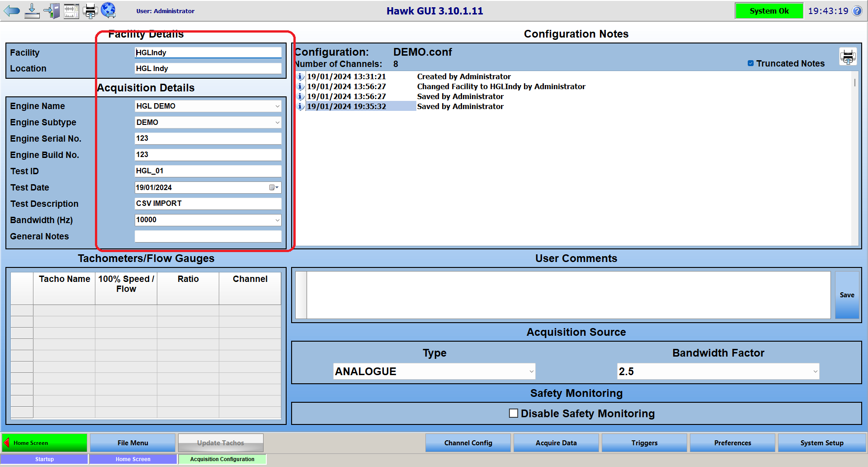Click the minimize-to-taskbar down arrow icon
868x467 pixels.
pyautogui.click(x=32, y=11)
